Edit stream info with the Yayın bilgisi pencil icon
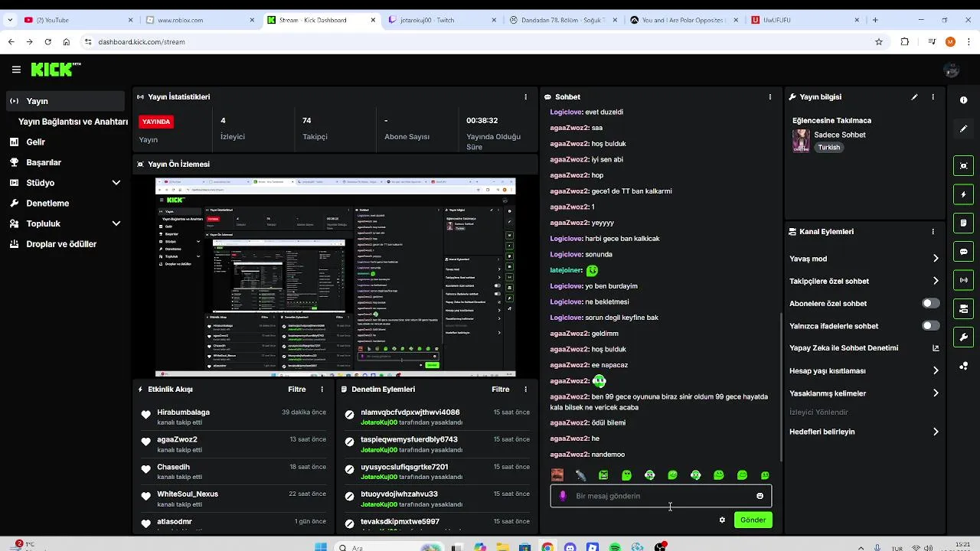Viewport: 980px width, 551px height. (x=914, y=97)
